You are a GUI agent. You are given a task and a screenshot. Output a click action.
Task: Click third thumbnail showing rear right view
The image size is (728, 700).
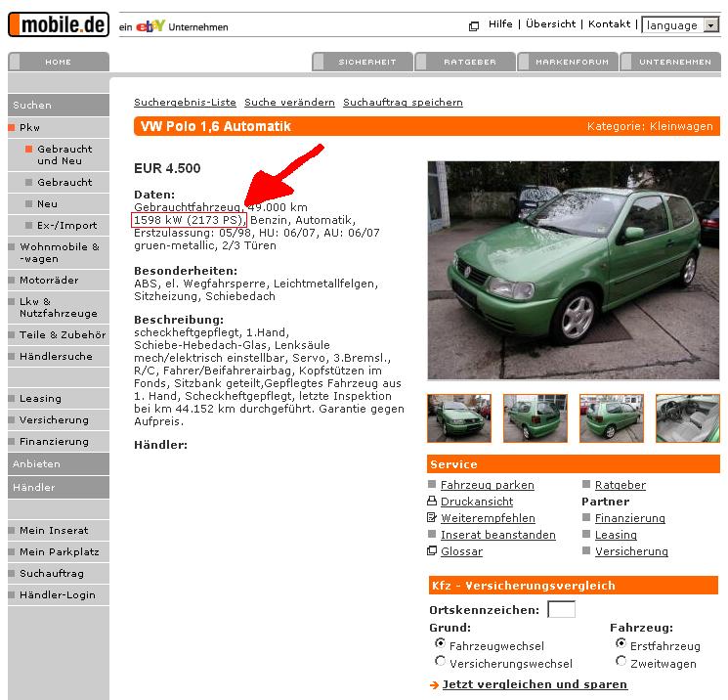point(612,418)
